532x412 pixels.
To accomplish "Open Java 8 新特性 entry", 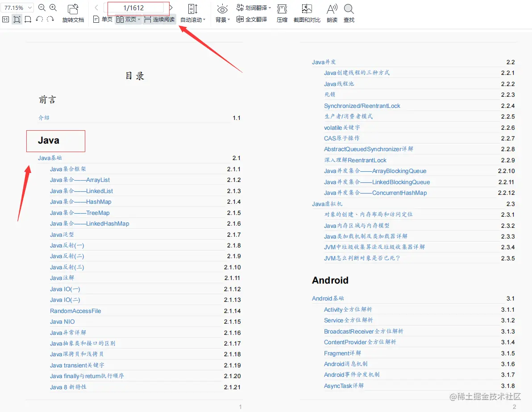I will coord(68,387).
